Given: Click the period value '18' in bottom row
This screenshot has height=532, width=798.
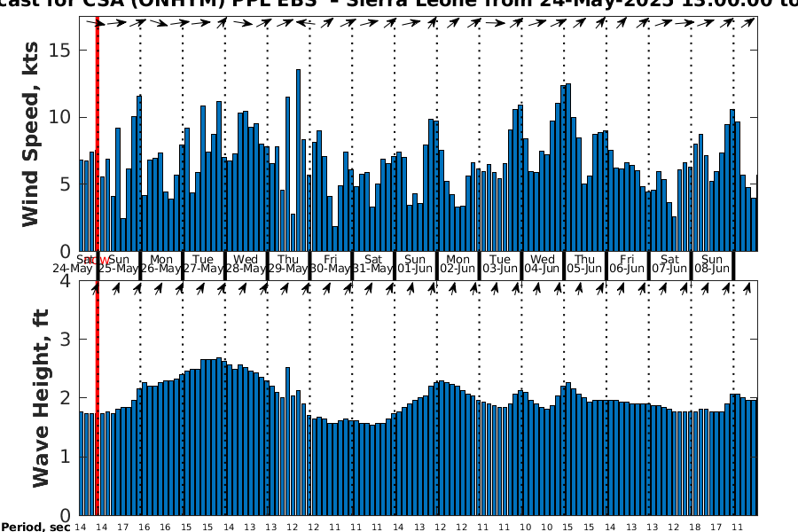Looking at the screenshot, I should click(x=694, y=527).
